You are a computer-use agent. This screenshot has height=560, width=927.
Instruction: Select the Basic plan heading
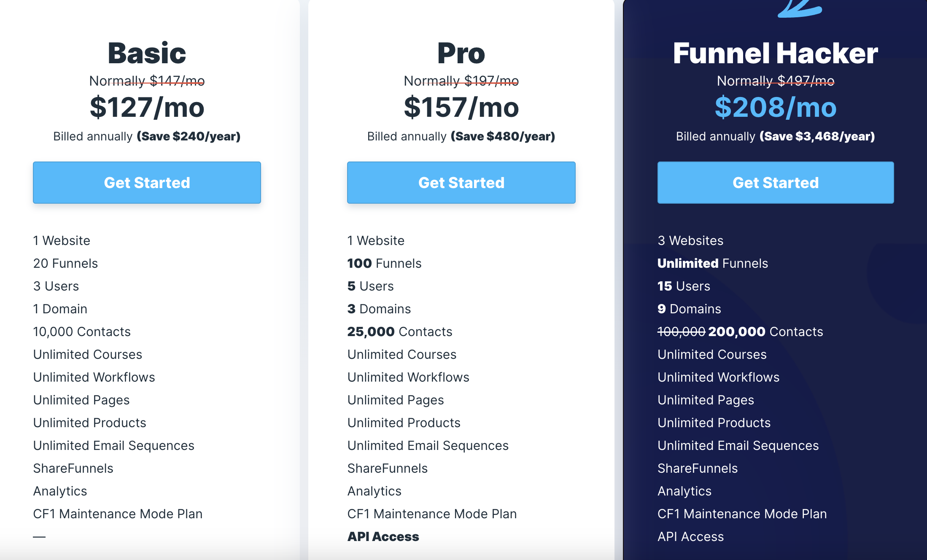tap(146, 52)
